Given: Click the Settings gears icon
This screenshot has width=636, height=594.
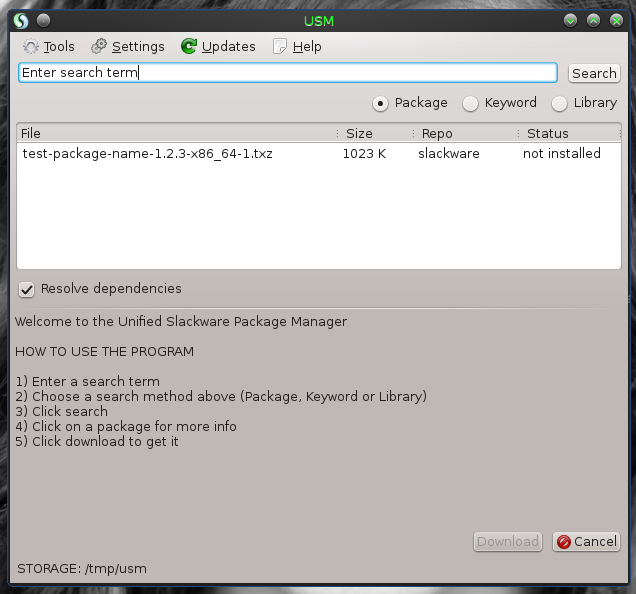Looking at the screenshot, I should [x=99, y=46].
